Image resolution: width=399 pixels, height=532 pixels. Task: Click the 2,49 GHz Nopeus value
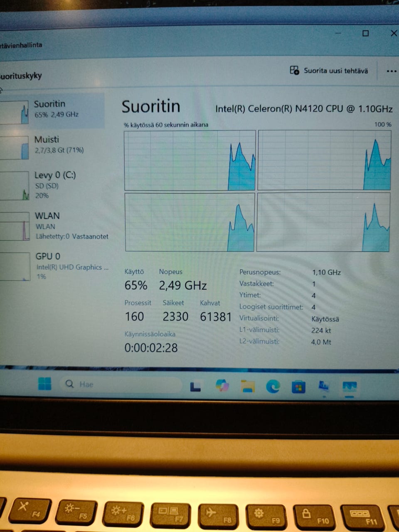tap(183, 286)
